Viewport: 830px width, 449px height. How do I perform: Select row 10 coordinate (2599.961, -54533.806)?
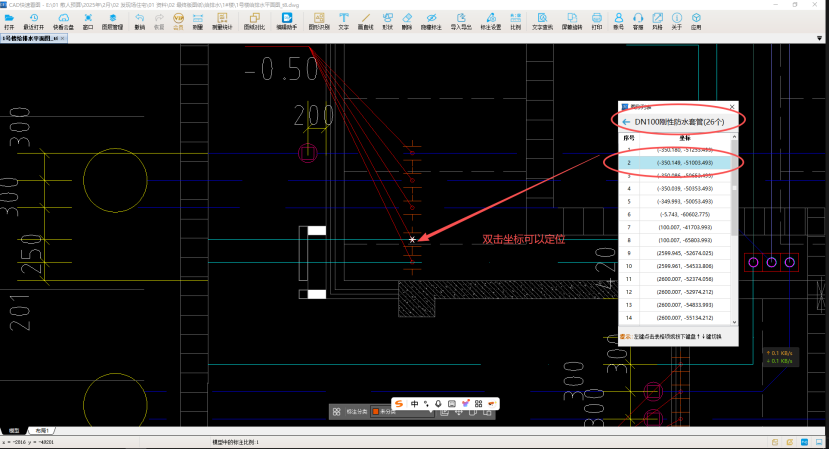[x=674, y=266]
